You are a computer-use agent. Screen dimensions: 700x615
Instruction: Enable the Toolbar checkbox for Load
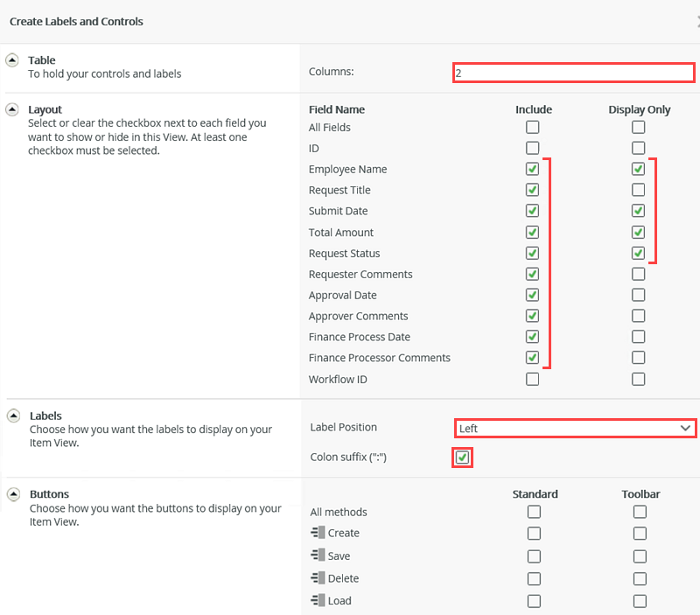click(640, 601)
